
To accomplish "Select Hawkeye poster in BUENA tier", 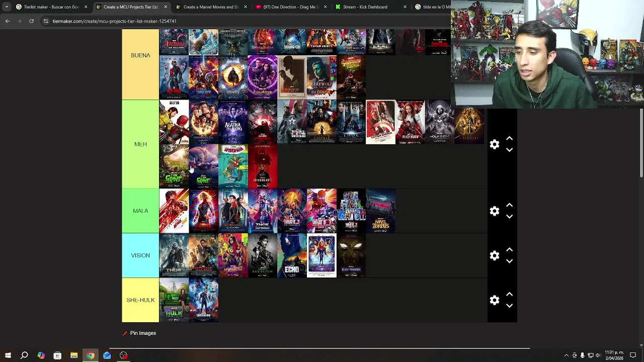I will 263,77.
